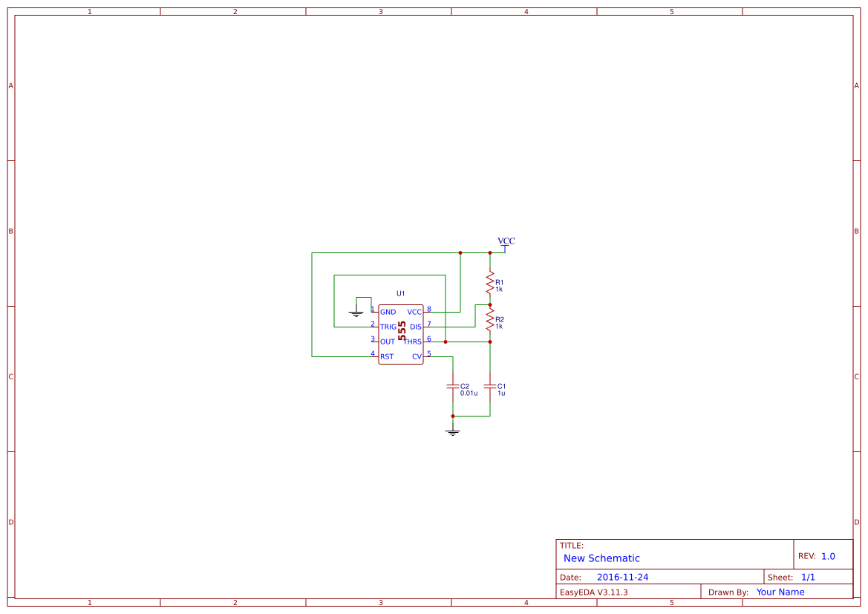Image resolution: width=868 pixels, height=614 pixels.
Task: Select the capacitor C1 symbol
Action: pos(490,387)
